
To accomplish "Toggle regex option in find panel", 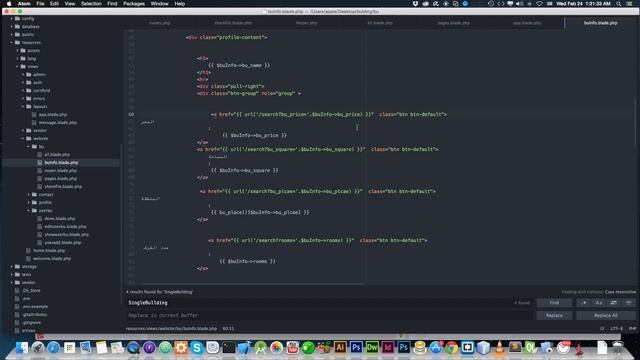I will (584, 302).
